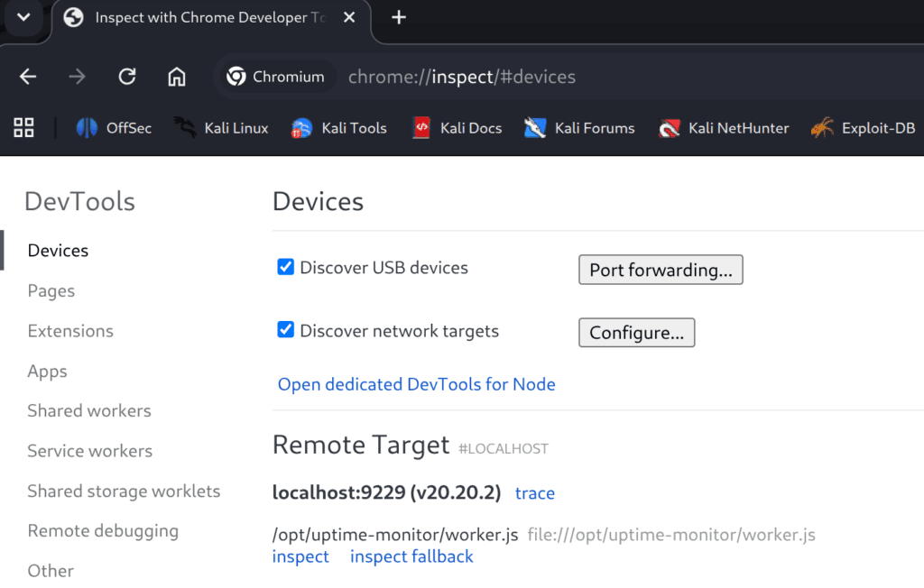Switch to the Shared workers section

tap(89, 410)
